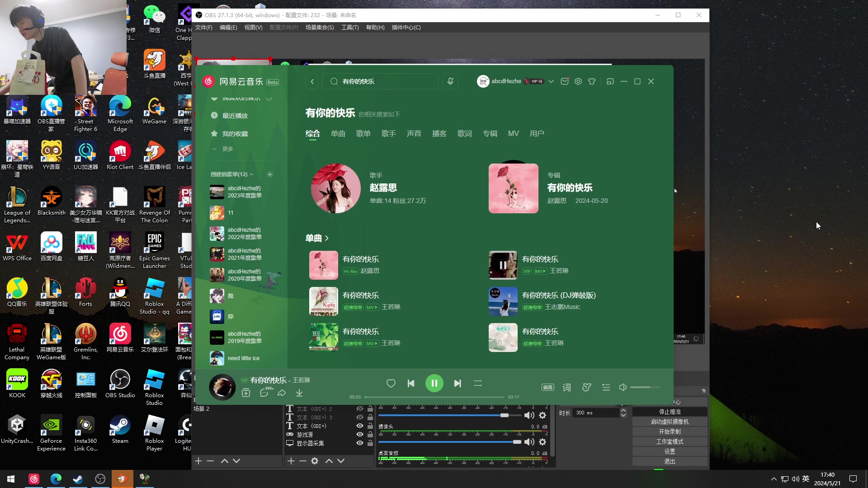
Task: Increase the 时长 300 ms value
Action: pyautogui.click(x=623, y=410)
